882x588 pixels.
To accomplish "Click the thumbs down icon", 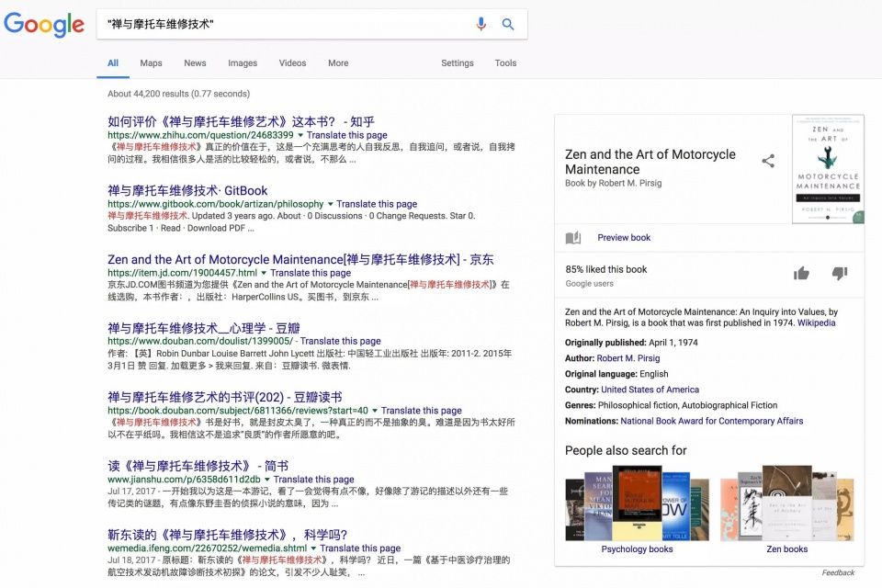I will (839, 274).
